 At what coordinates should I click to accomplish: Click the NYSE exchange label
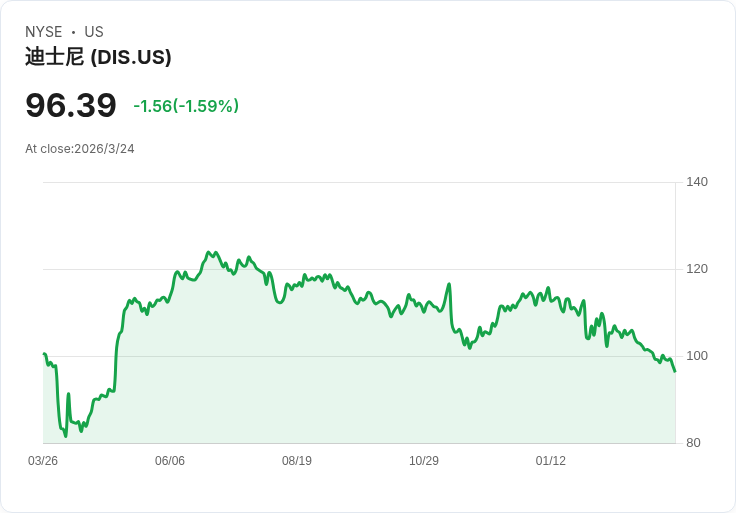[44, 32]
